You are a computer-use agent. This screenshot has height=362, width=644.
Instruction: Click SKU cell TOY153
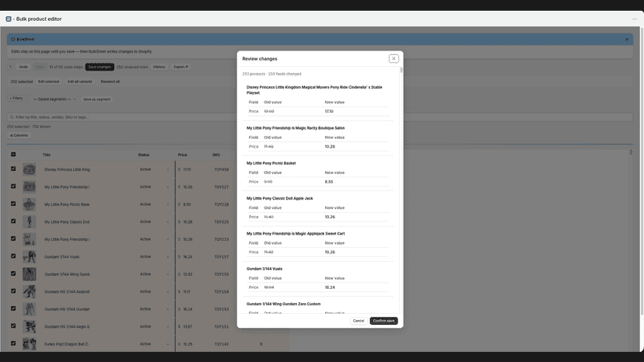(222, 309)
